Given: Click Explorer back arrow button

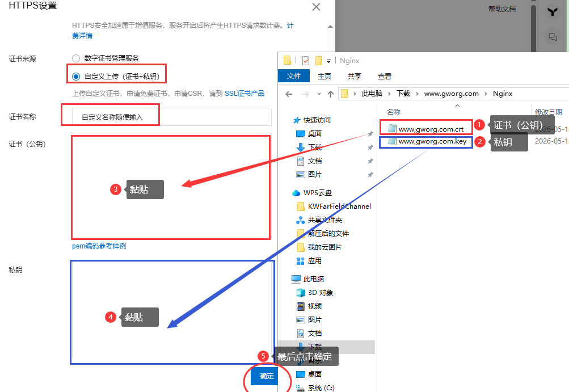Looking at the screenshot, I should [289, 94].
